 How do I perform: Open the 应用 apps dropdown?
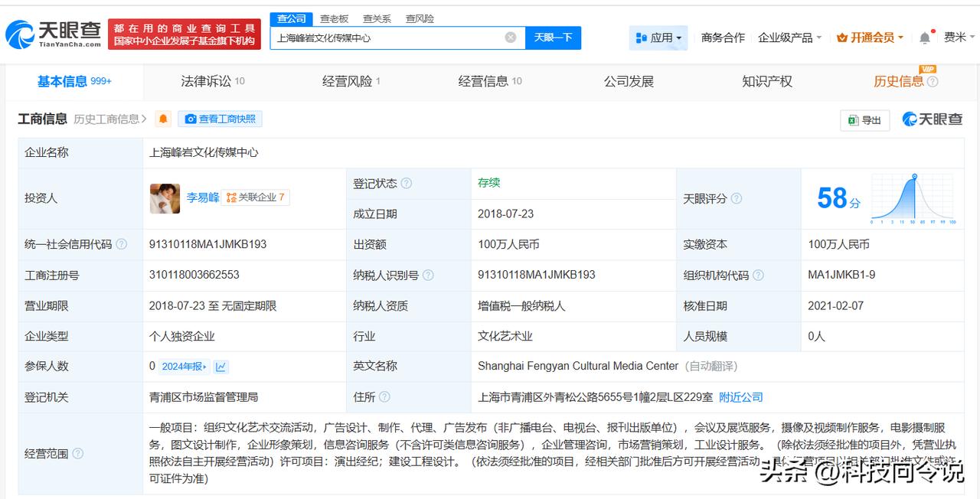[x=658, y=38]
